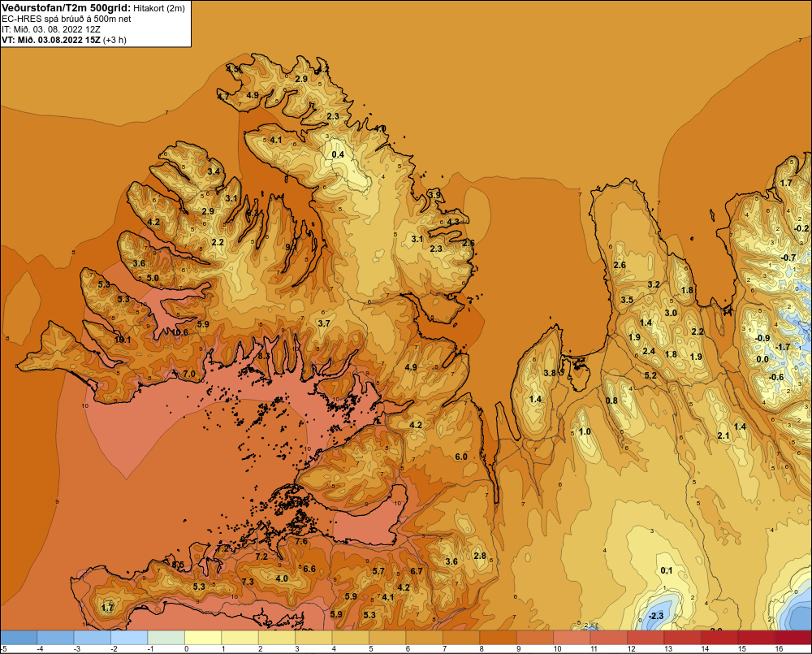Click the light-yellow legend swatch between 0 and 1
The image size is (812, 654).
click(x=203, y=637)
